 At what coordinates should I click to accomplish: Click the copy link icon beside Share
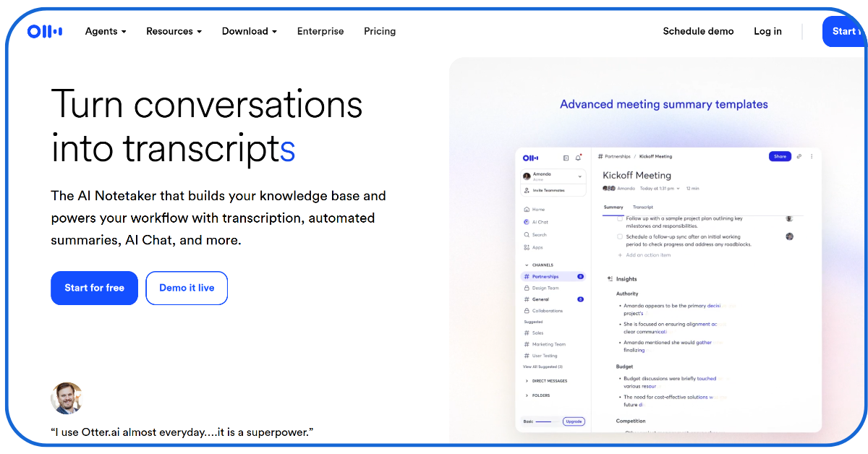click(799, 156)
